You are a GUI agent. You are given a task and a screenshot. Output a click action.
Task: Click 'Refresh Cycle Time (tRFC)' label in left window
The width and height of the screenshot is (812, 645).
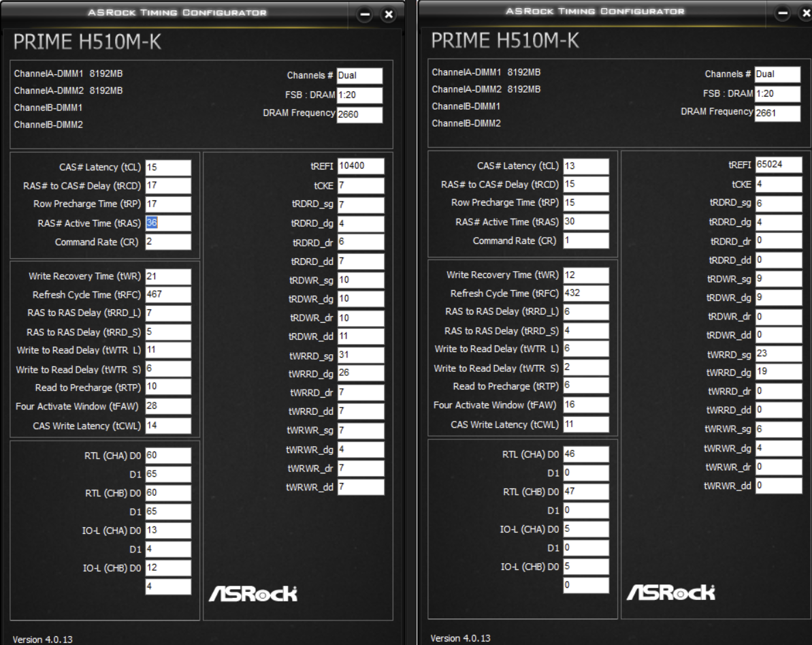(86, 295)
